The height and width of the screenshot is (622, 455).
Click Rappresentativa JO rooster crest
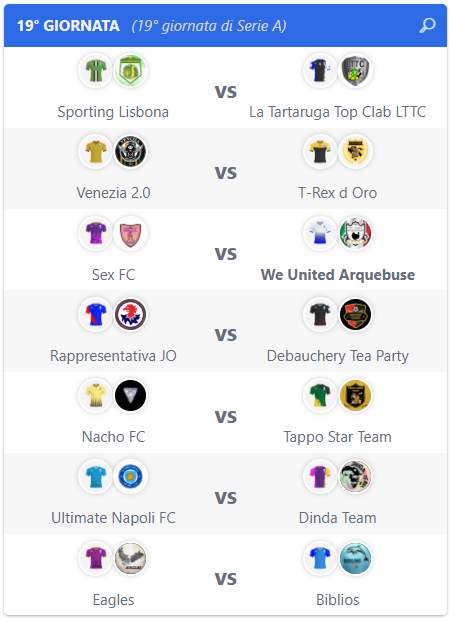131,315
